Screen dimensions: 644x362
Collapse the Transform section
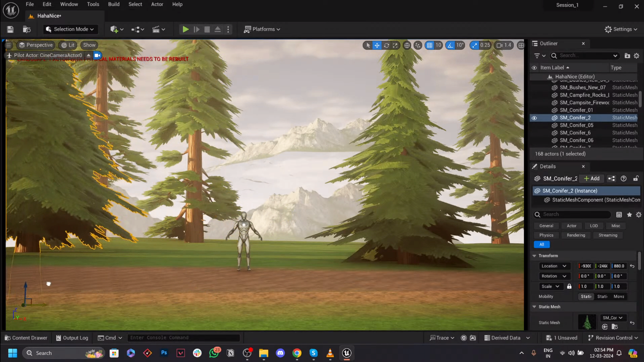tap(534, 256)
